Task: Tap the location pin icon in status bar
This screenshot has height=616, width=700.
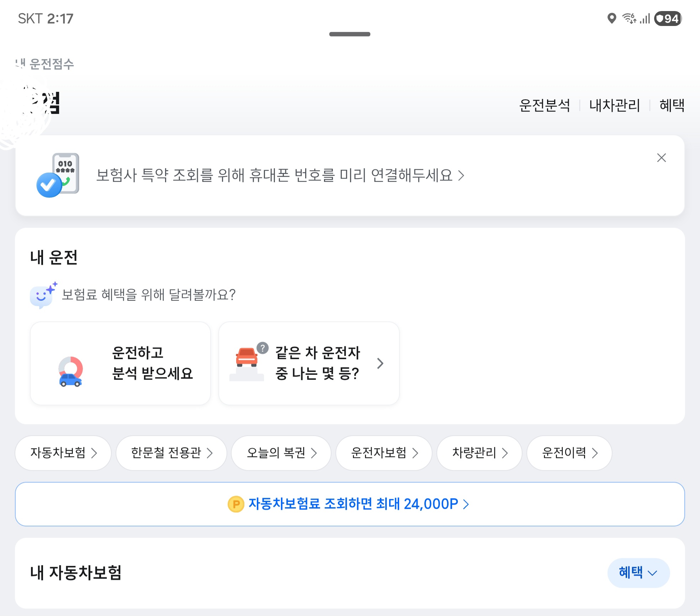Action: tap(613, 18)
